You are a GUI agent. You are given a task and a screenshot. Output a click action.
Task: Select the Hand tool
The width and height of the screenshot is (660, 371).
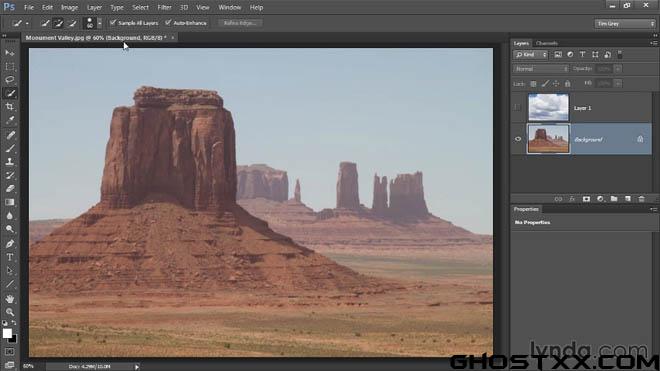(10, 299)
